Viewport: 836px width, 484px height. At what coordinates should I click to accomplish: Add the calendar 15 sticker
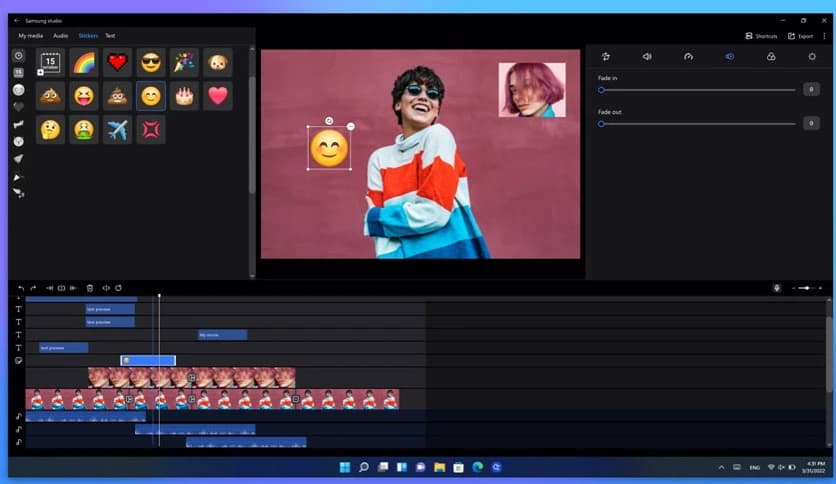pos(50,63)
